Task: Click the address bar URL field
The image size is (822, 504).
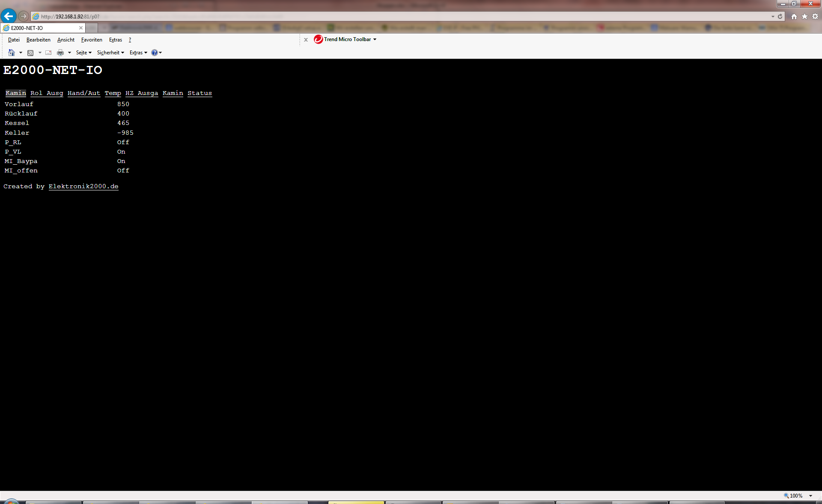Action: (x=385, y=16)
